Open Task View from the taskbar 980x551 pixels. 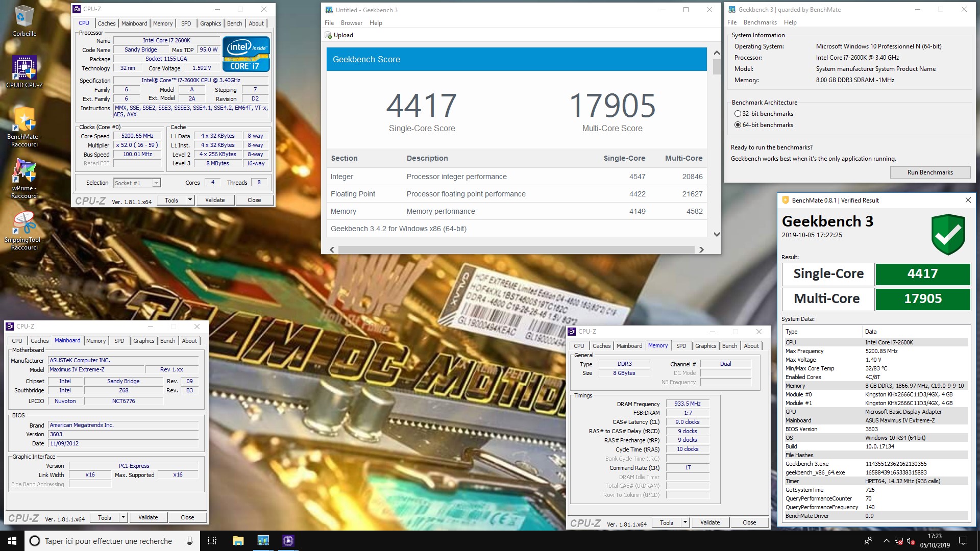click(212, 541)
